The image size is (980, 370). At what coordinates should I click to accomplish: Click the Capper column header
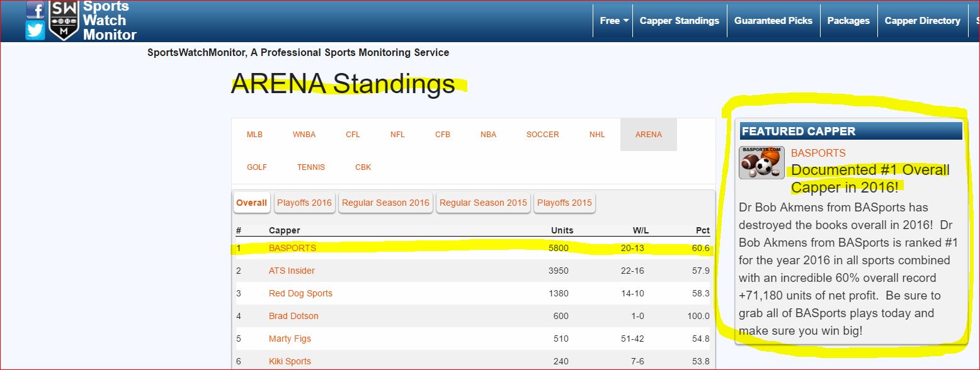[284, 230]
